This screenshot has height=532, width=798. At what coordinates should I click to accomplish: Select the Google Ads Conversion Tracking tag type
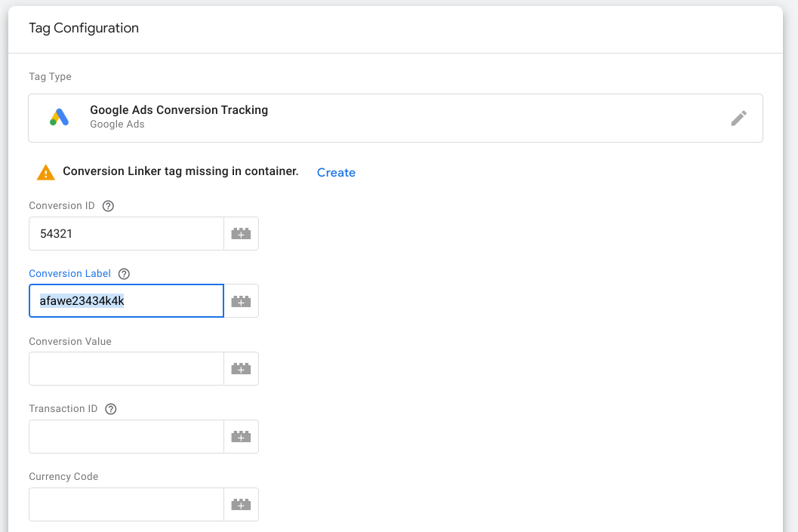click(x=396, y=118)
